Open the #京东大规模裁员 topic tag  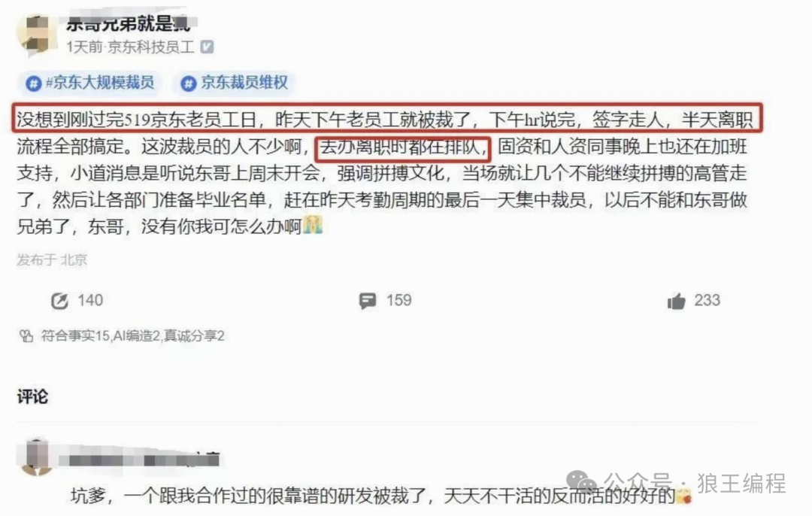tap(91, 83)
